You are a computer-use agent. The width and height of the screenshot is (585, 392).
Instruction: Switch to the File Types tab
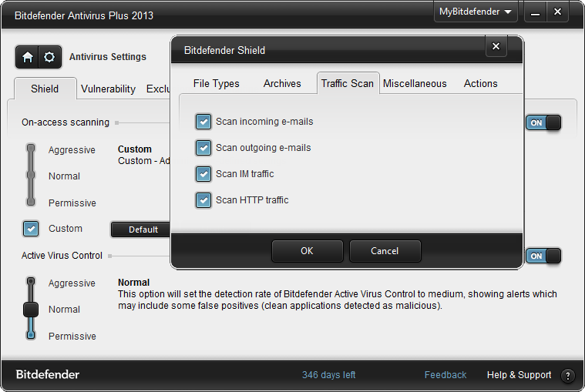click(x=217, y=83)
